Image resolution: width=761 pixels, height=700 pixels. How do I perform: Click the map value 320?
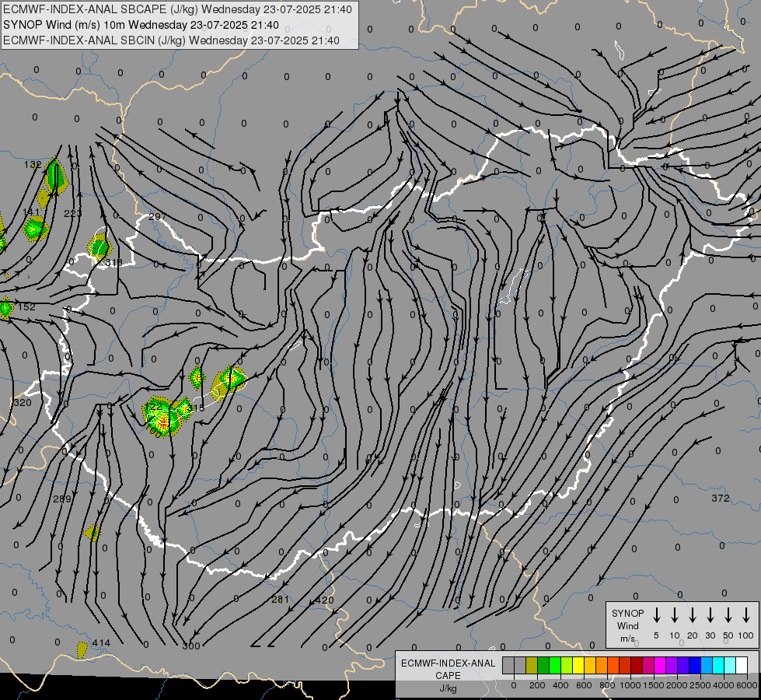pyautogui.click(x=23, y=403)
